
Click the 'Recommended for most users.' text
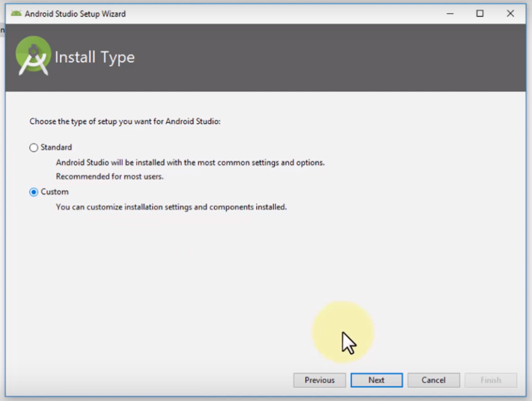click(109, 176)
